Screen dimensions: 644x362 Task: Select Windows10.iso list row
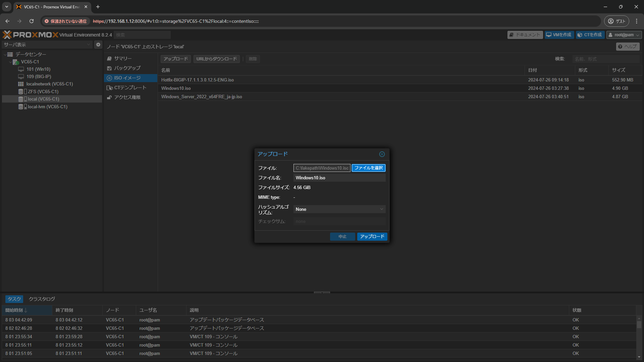[400, 88]
